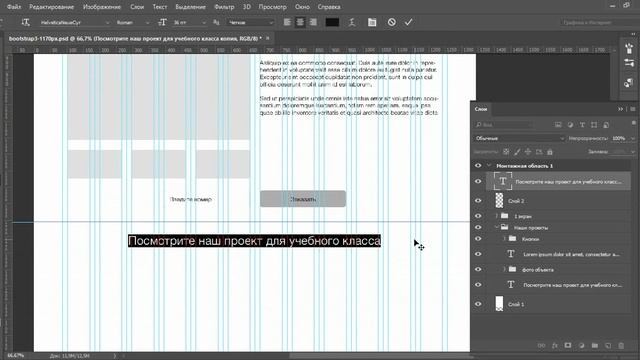Hide artboard Монтажная область 1
This screenshot has height=360, width=640.
478,166
